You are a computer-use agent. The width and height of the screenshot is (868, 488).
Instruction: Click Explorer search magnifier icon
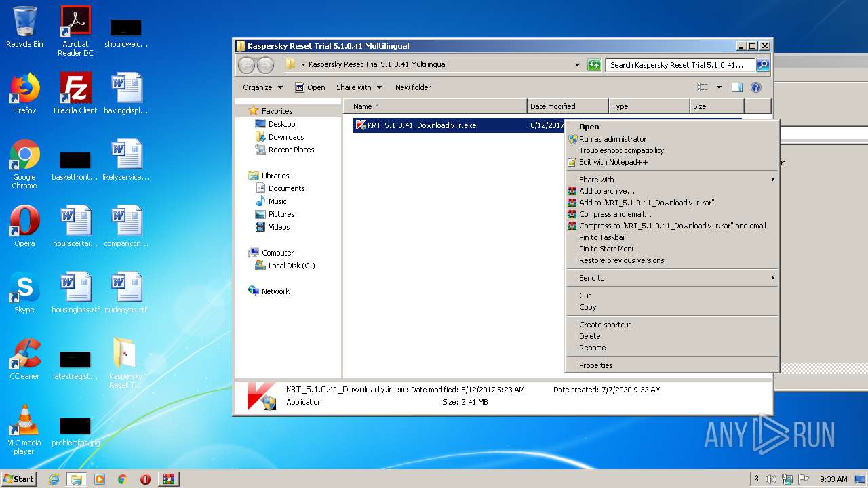pos(763,65)
